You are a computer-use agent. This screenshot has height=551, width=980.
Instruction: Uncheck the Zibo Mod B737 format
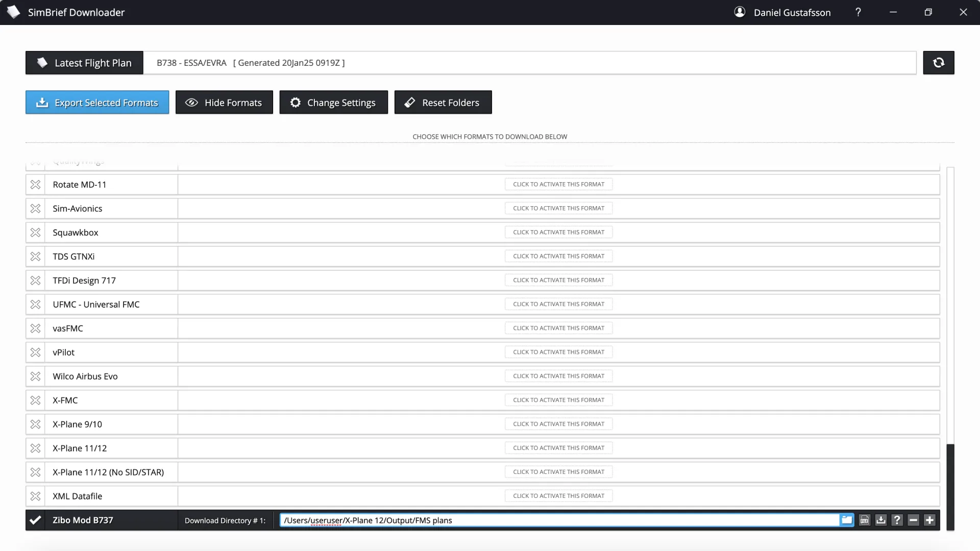(x=35, y=520)
